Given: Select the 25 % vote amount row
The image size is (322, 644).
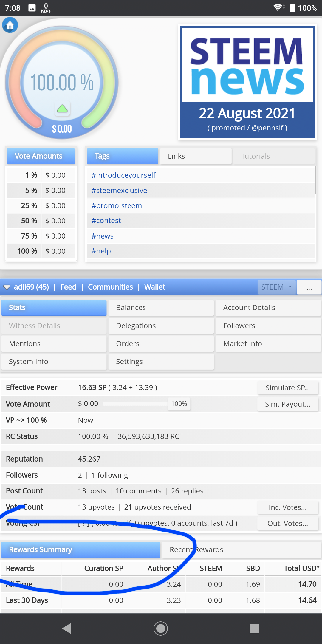Looking at the screenshot, I should pos(41,205).
